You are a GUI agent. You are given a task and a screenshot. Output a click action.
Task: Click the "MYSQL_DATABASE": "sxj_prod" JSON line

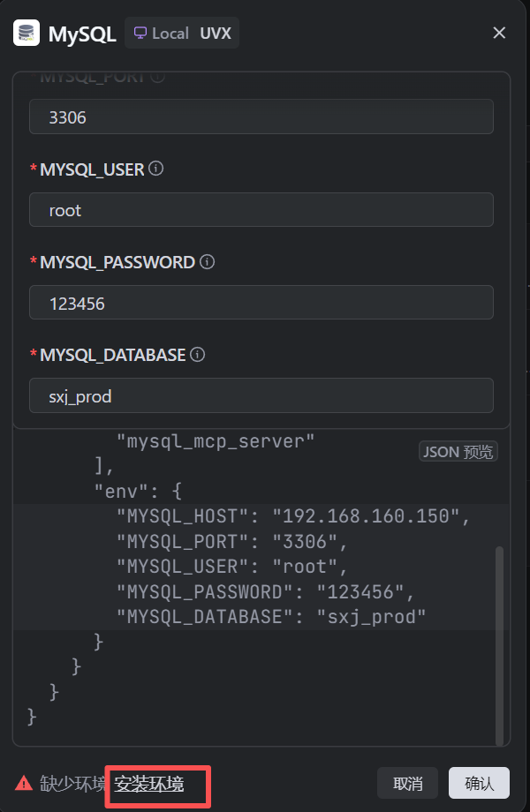pos(271,616)
